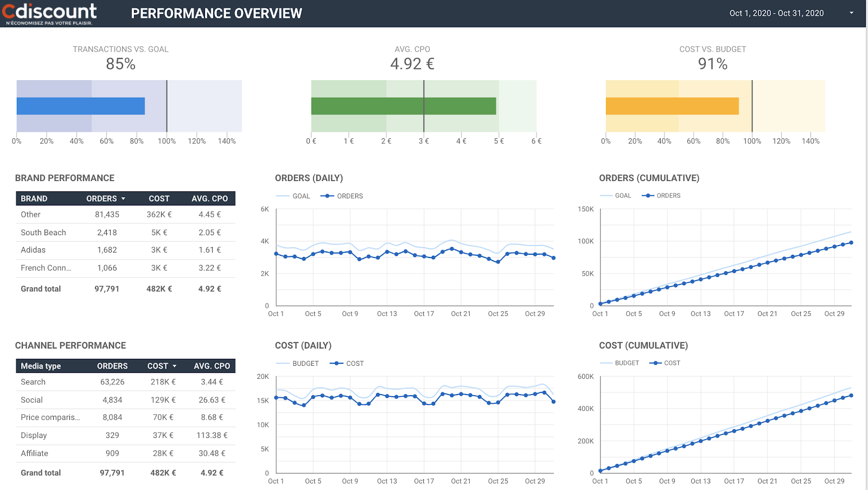Image resolution: width=868 pixels, height=490 pixels.
Task: Click the PERFORMANCE OVERVIEW title
Action: [x=216, y=14]
